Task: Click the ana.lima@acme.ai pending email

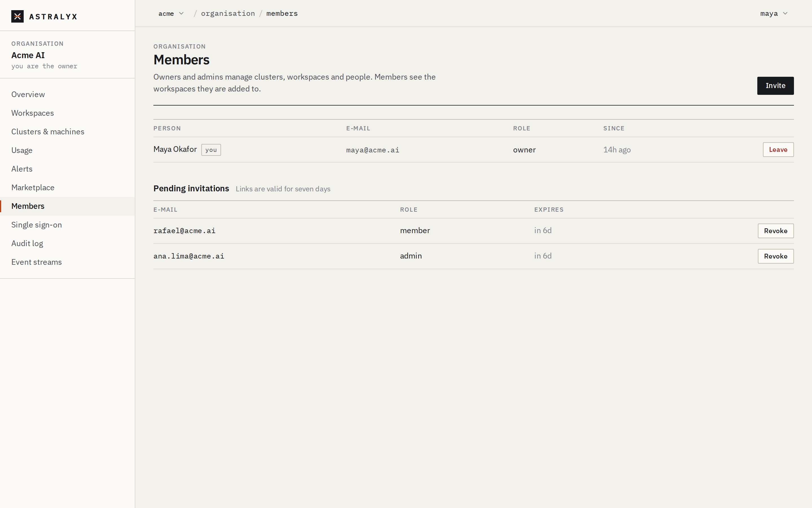Action: [x=189, y=256]
